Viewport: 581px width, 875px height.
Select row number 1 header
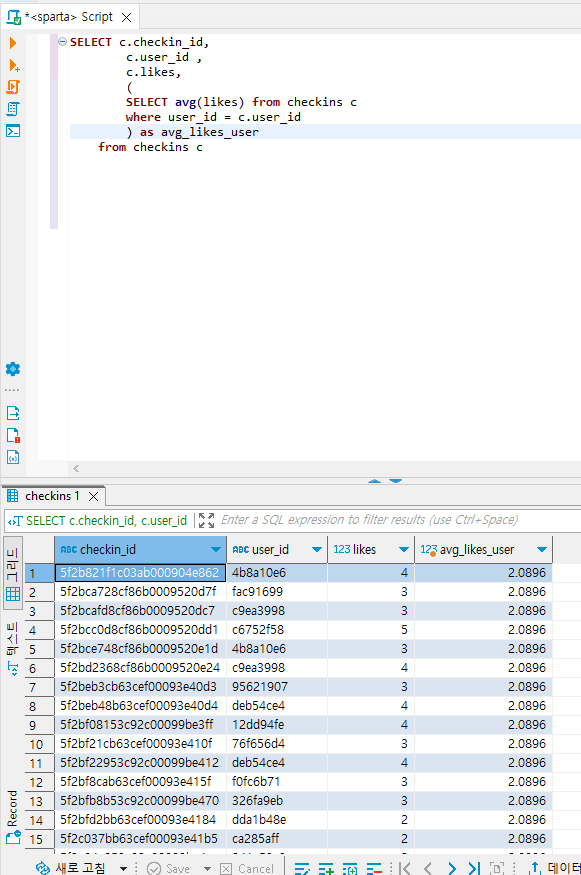39,573
